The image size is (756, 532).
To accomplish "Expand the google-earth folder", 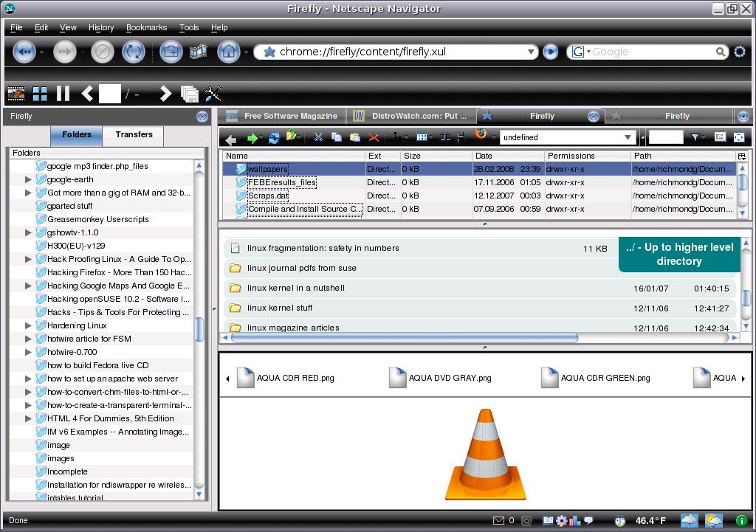I will point(28,180).
